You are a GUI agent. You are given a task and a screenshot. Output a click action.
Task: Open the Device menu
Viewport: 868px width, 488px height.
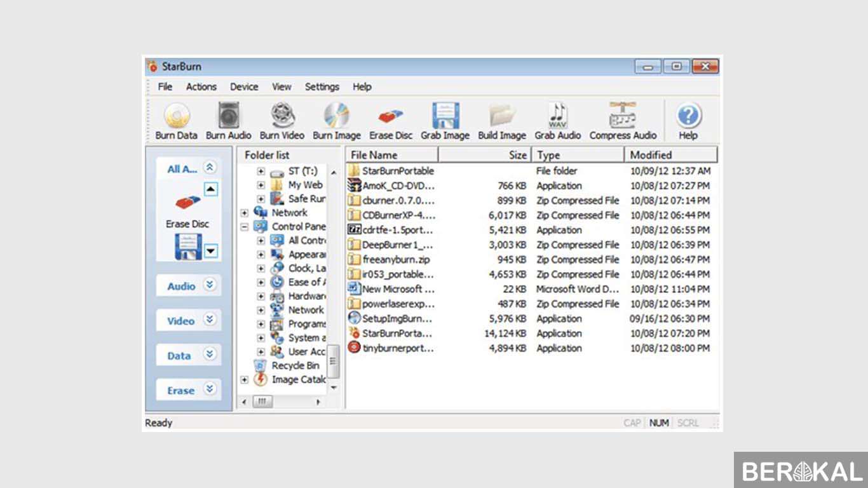[x=244, y=87]
